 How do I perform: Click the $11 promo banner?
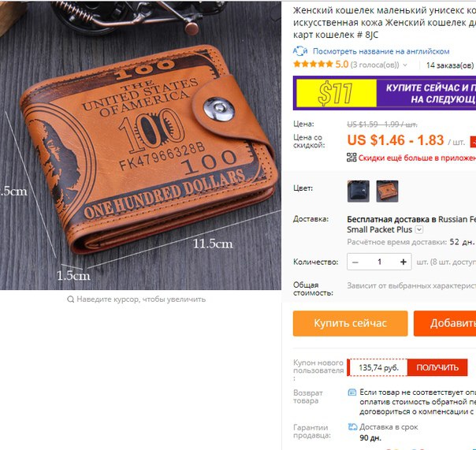tap(385, 93)
